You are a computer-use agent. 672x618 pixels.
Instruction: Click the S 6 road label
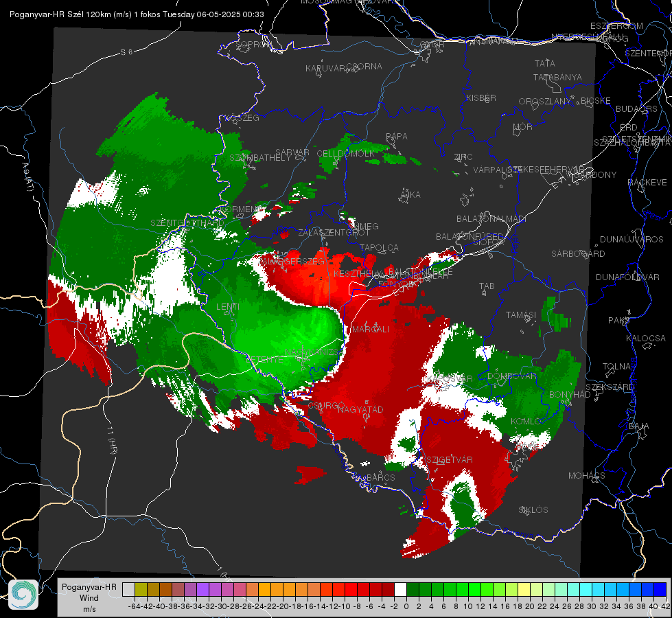(x=126, y=52)
